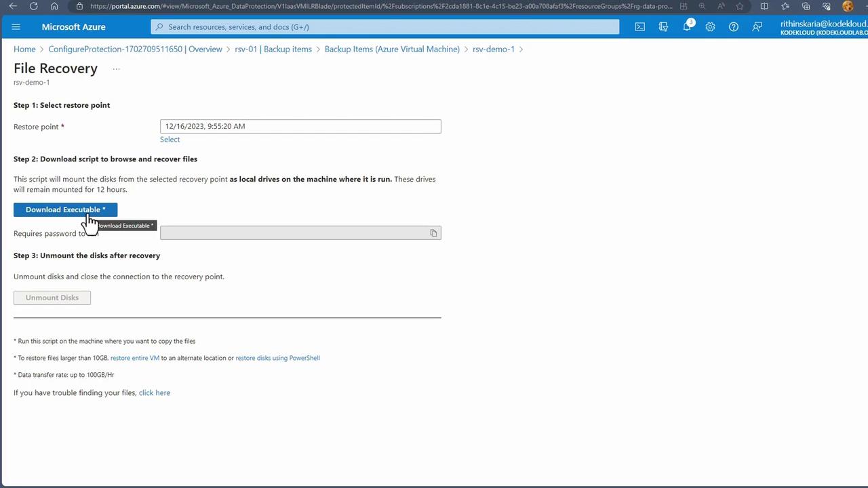
Task: Zoom the page using magnifier icon
Action: pyautogui.click(x=702, y=6)
